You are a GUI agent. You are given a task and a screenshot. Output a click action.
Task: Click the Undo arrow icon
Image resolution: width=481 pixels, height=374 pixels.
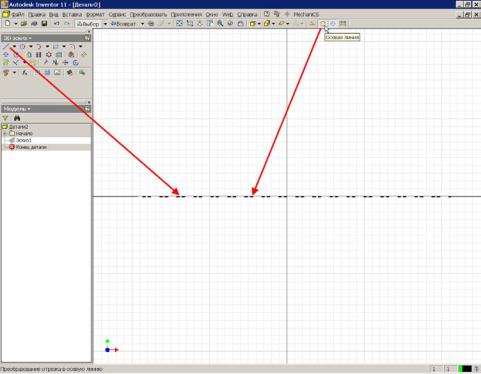tap(56, 23)
